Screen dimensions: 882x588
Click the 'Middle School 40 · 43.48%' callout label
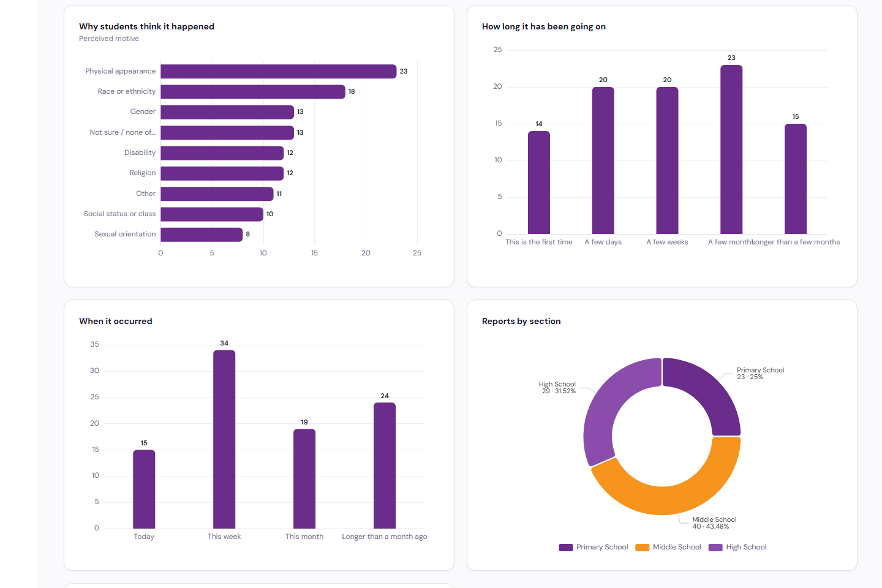[714, 523]
